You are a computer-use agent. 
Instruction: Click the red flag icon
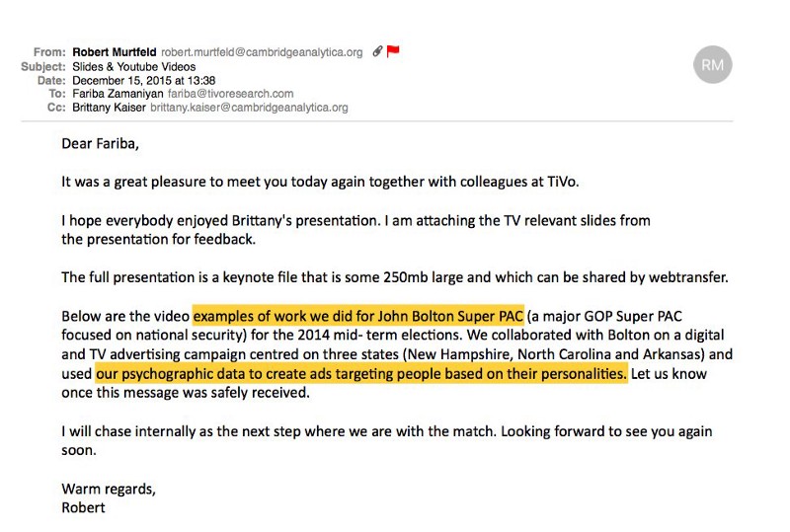click(x=393, y=51)
